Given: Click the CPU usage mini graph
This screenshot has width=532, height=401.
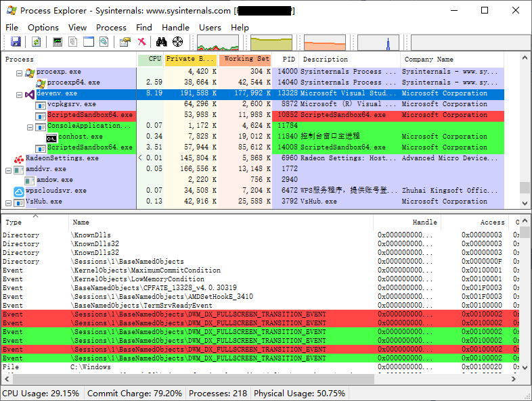Looking at the screenshot, I should coord(218,43).
